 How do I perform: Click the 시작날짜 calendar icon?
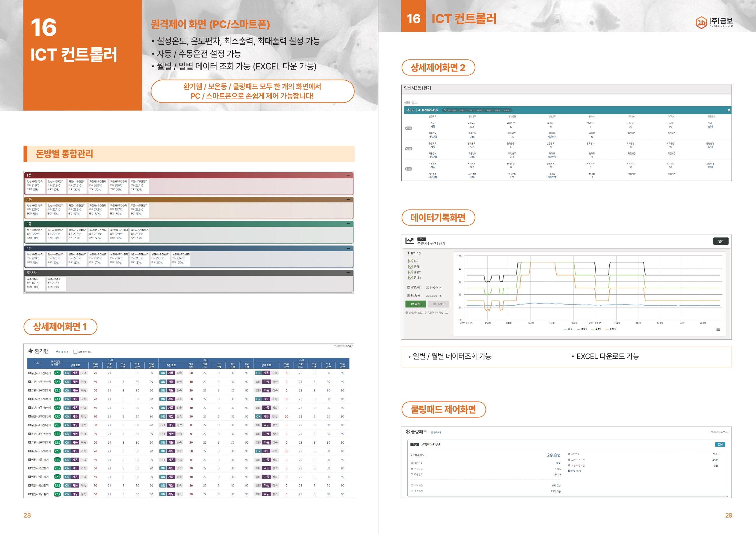tap(409, 287)
